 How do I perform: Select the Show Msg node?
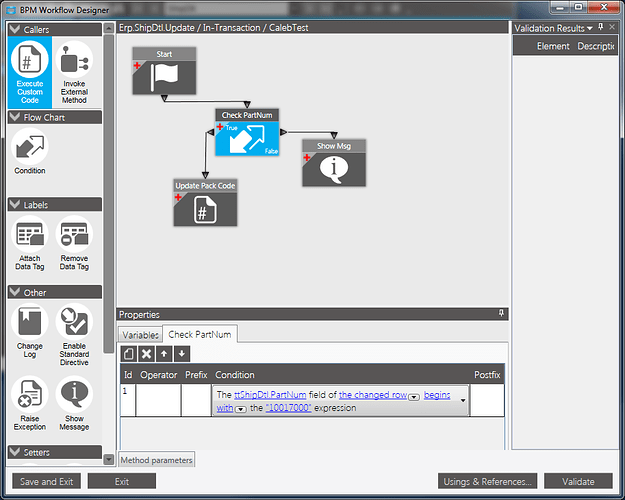point(334,163)
